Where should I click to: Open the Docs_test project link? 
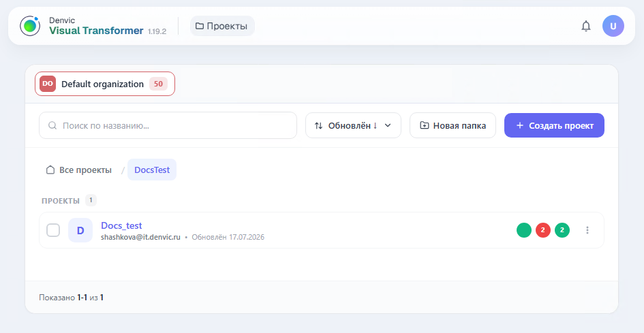121,225
